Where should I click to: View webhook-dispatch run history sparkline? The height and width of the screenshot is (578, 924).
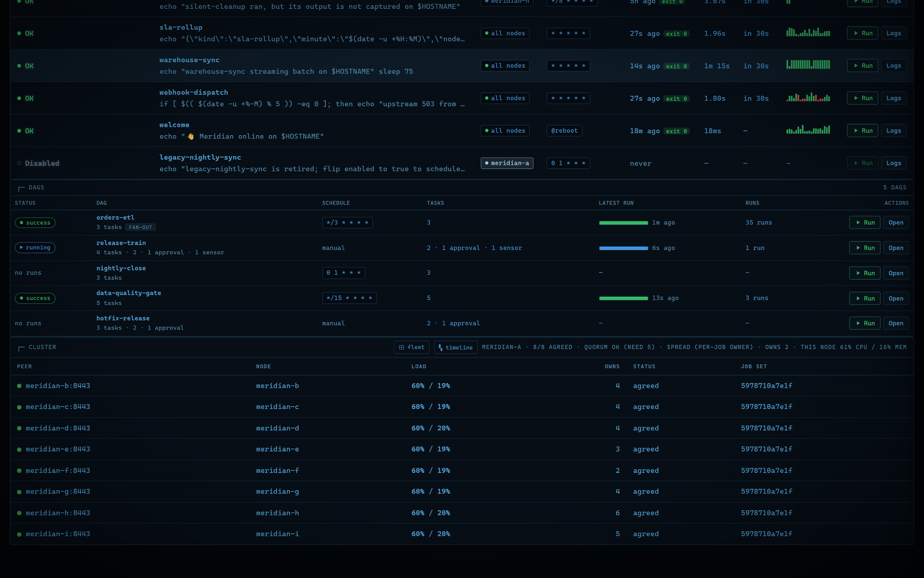click(x=808, y=97)
